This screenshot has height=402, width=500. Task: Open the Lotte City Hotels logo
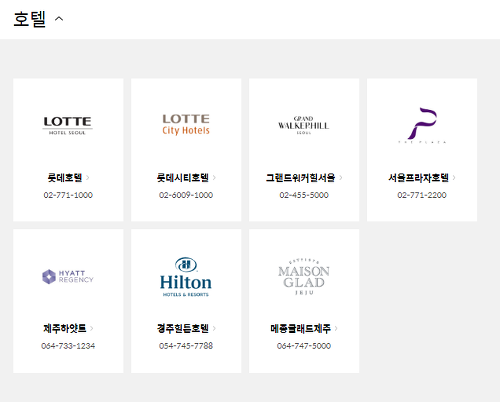[186, 125]
